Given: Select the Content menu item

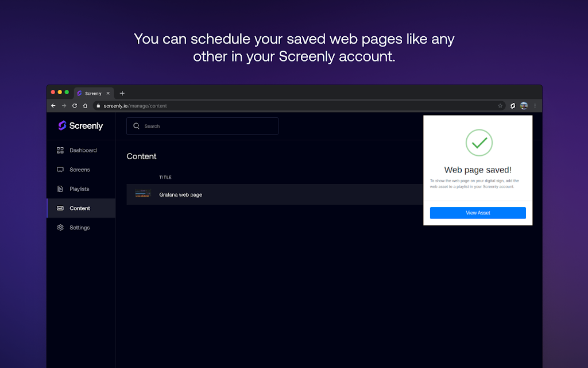Looking at the screenshot, I should pos(81,208).
